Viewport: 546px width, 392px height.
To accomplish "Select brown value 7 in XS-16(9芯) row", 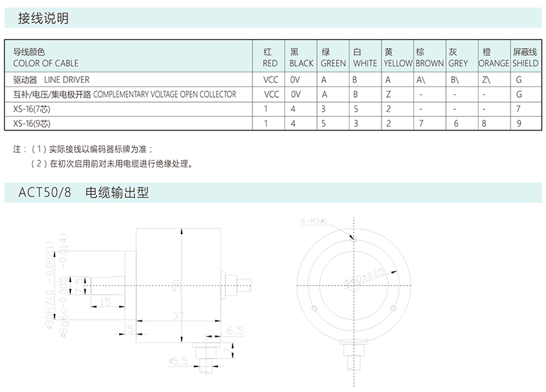I will (421, 123).
